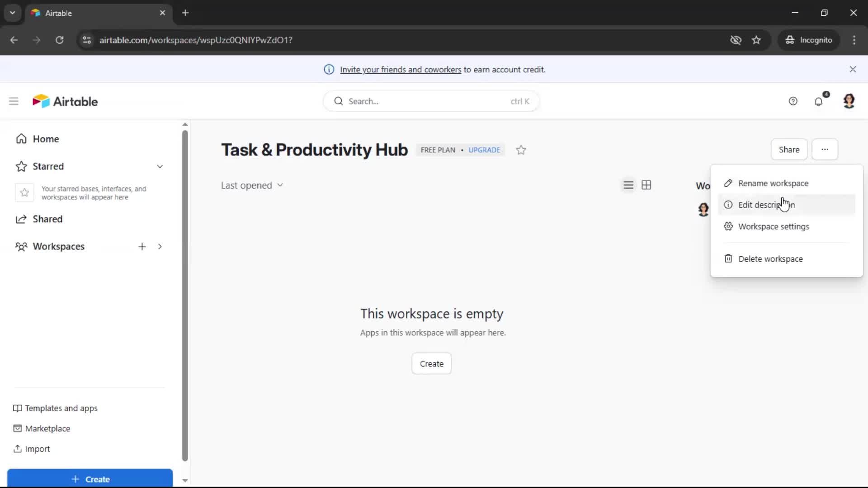Click the UPGRADE link
868x488 pixels.
click(x=484, y=150)
